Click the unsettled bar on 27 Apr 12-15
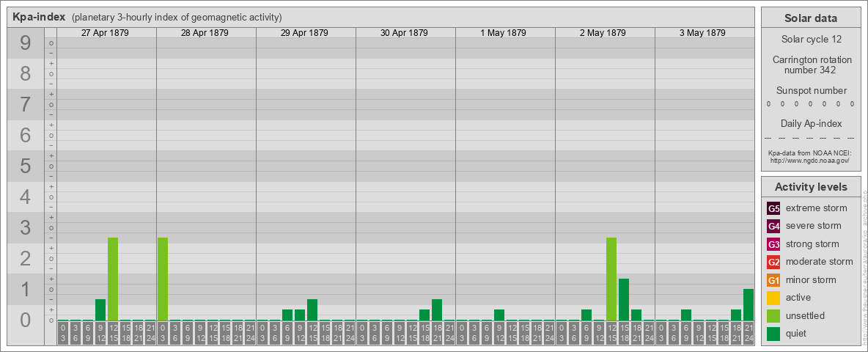 [x=113, y=279]
